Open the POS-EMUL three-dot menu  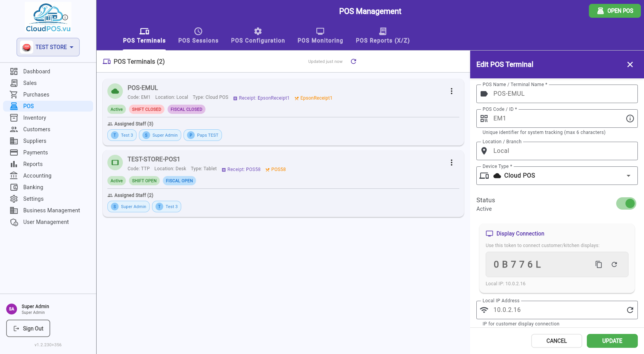(451, 91)
